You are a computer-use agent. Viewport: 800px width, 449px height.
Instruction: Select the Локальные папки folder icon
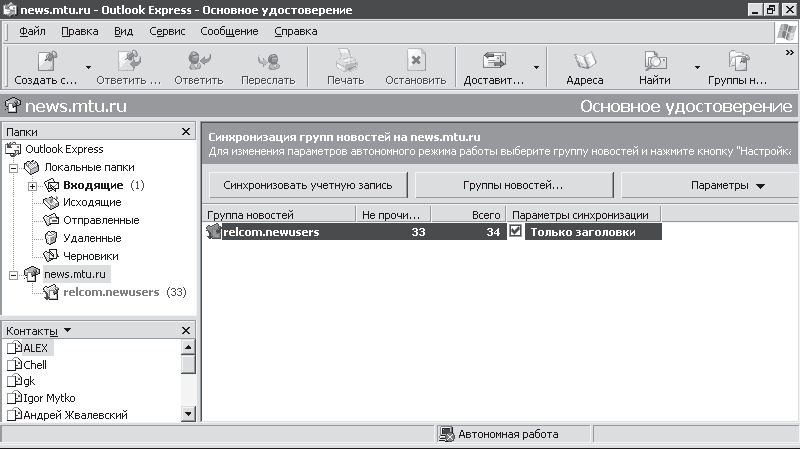(x=32, y=167)
